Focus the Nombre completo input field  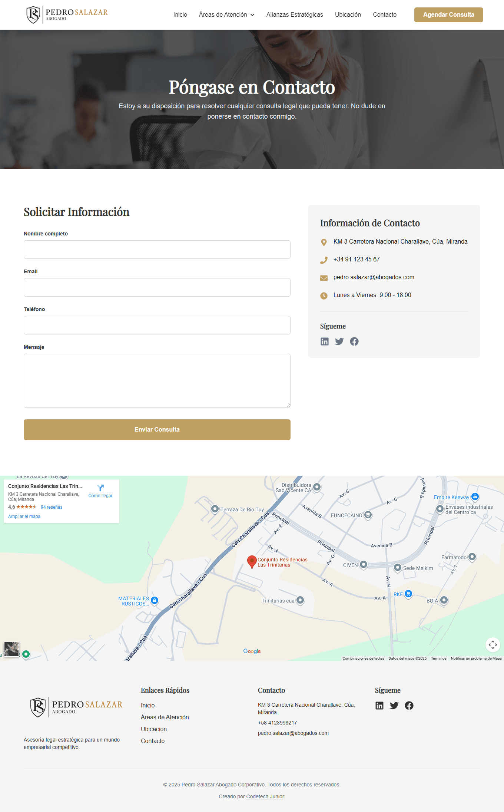(157, 250)
